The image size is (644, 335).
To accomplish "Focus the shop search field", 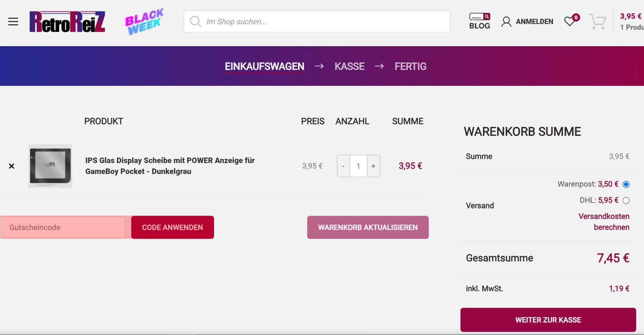I will tap(317, 21).
